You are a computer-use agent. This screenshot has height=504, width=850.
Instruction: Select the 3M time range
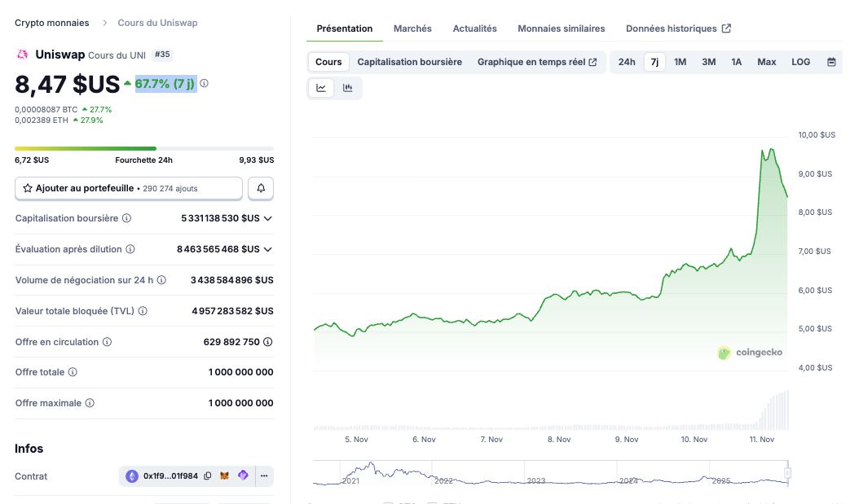point(708,62)
